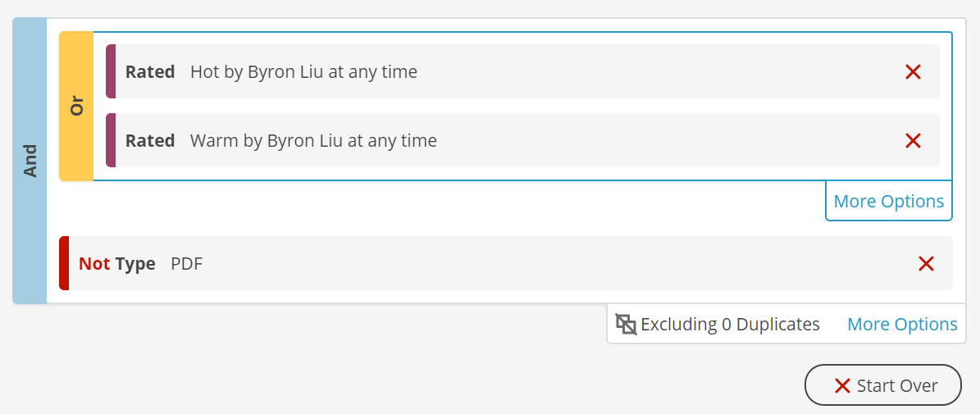Remove the Rated Hot condition
Viewport: 980px width, 414px height.
(x=913, y=72)
